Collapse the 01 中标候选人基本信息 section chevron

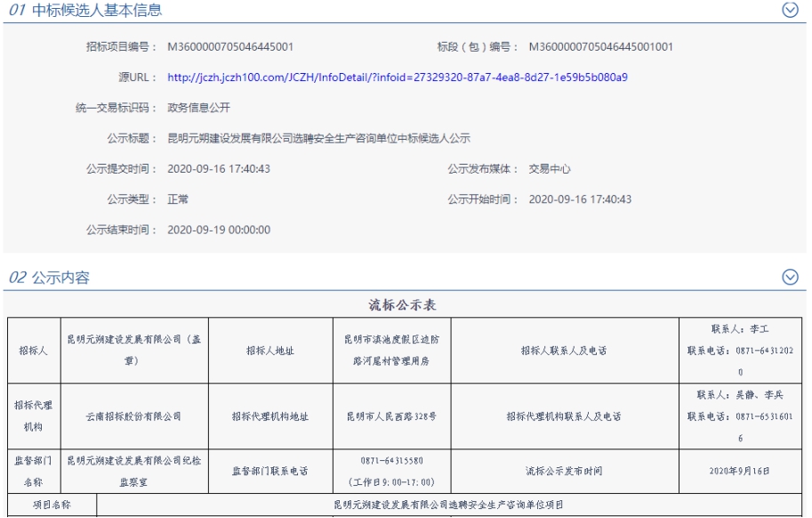(789, 10)
